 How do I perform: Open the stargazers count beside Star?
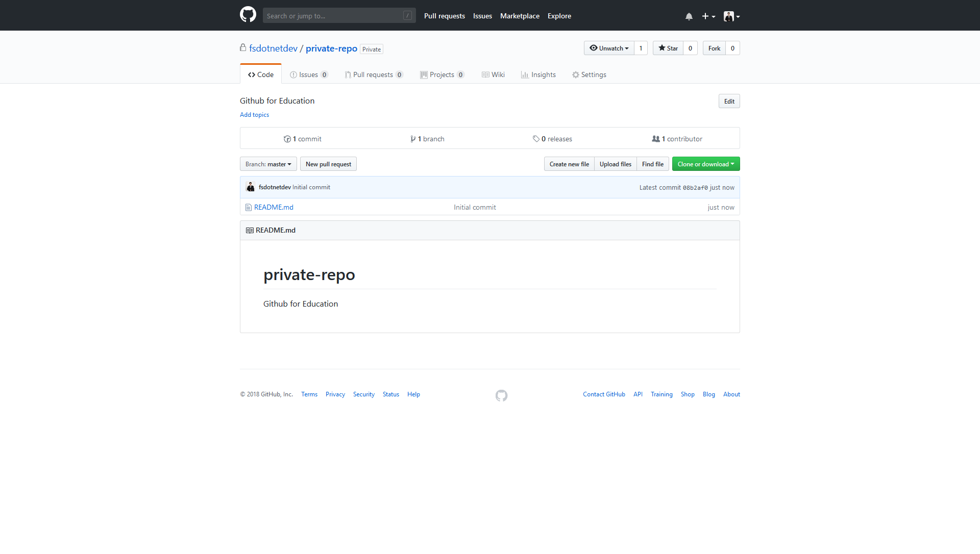coord(690,48)
